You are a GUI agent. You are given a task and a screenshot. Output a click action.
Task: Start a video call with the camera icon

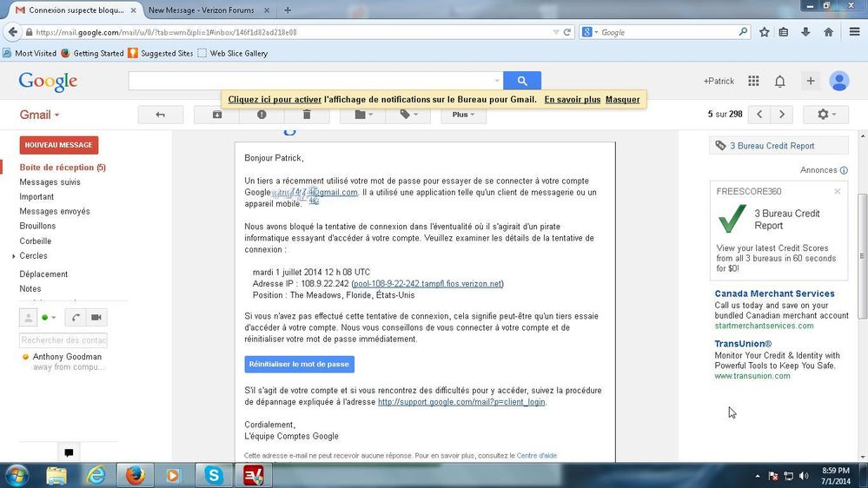(x=96, y=317)
